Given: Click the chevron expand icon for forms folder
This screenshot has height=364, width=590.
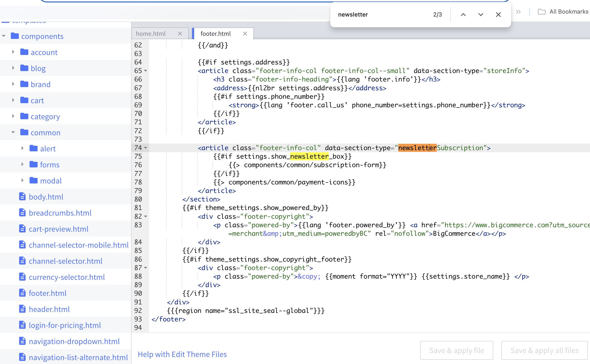Looking at the screenshot, I should (23, 164).
